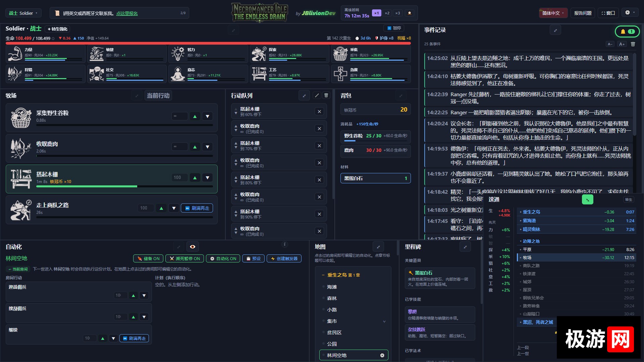Open the 简体中文 language dropdown
The height and width of the screenshot is (362, 644).
point(553,13)
